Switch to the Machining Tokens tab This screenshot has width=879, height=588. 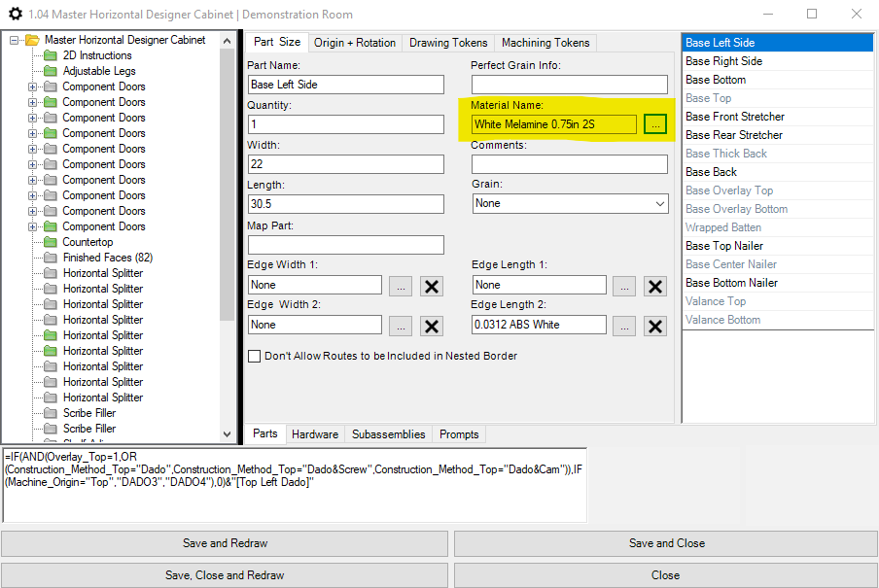545,43
